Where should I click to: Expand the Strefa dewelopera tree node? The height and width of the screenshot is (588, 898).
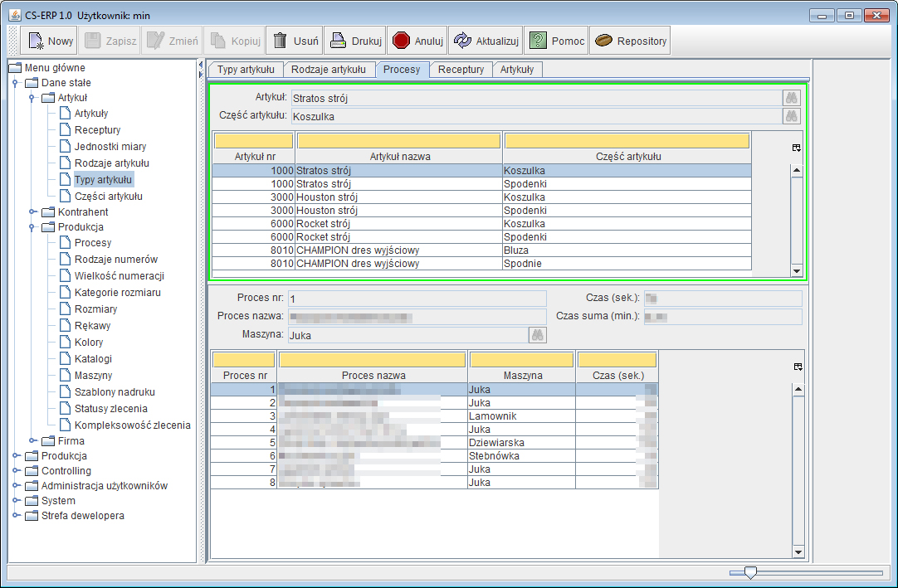tap(16, 515)
